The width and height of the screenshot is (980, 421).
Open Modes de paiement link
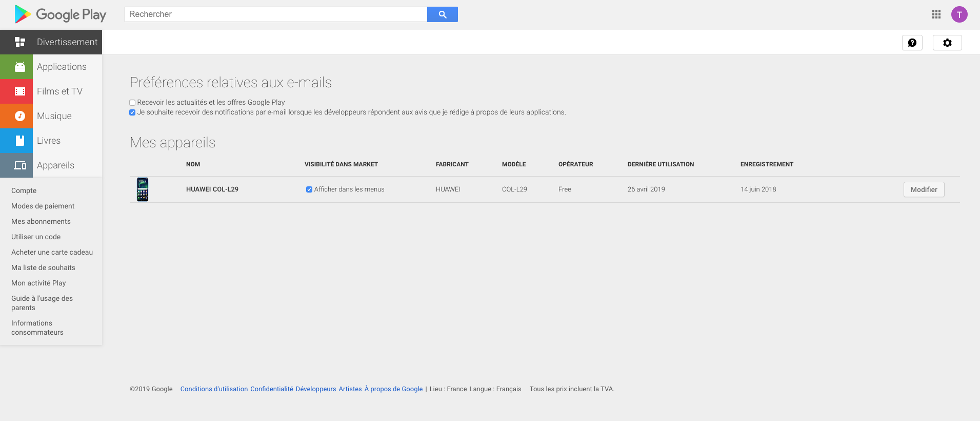43,206
